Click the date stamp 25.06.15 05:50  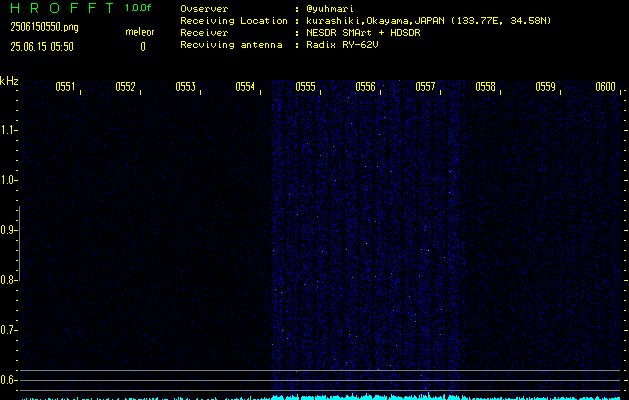coord(42,47)
